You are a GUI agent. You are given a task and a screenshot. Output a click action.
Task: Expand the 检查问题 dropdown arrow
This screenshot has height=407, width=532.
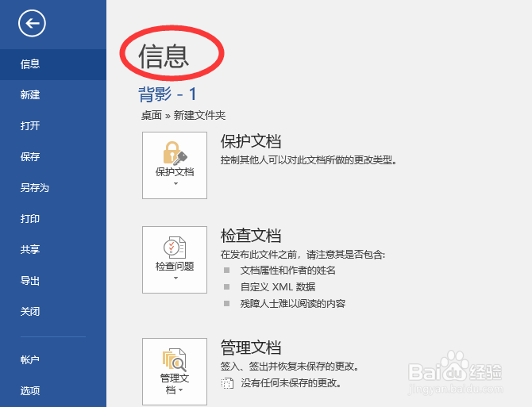click(x=175, y=278)
